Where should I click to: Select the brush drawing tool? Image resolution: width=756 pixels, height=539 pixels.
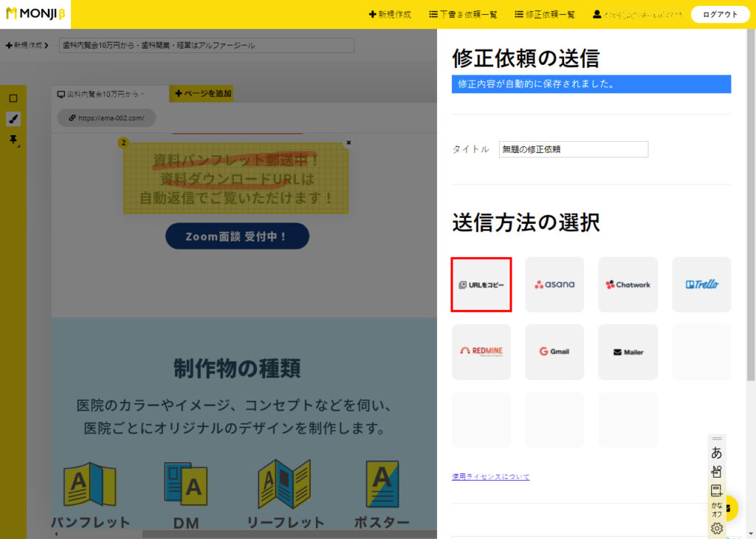[13, 119]
